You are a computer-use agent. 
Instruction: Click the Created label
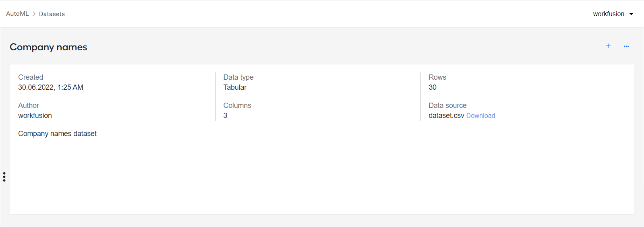(31, 77)
